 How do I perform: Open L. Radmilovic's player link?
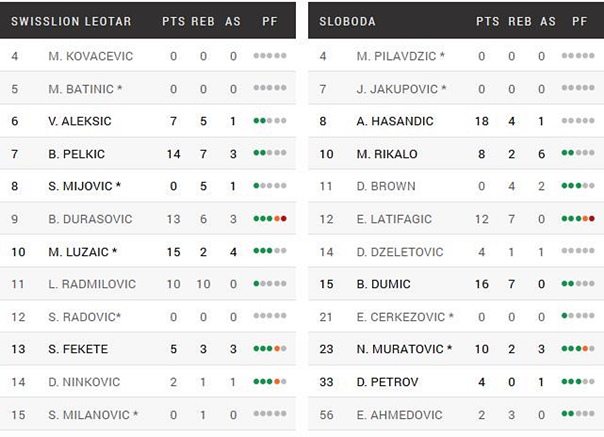tap(90, 284)
